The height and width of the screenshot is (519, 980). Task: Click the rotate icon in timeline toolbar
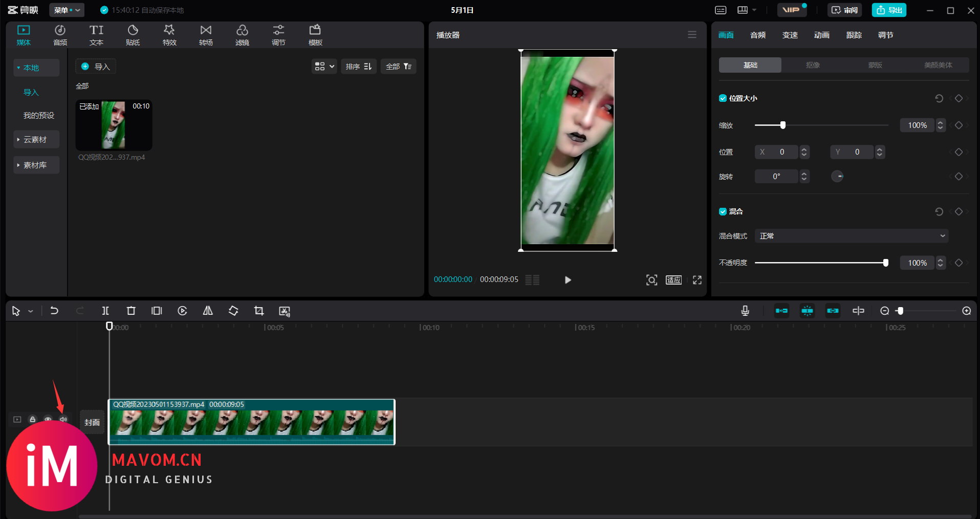point(233,311)
